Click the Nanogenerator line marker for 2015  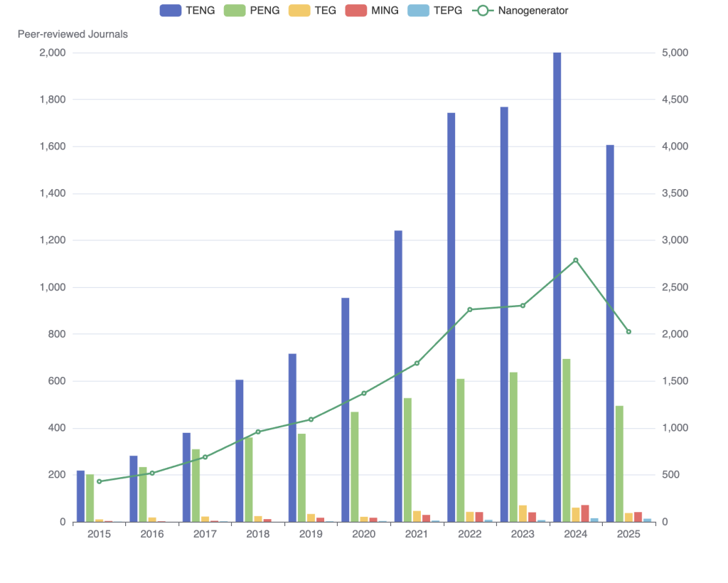[99, 481]
